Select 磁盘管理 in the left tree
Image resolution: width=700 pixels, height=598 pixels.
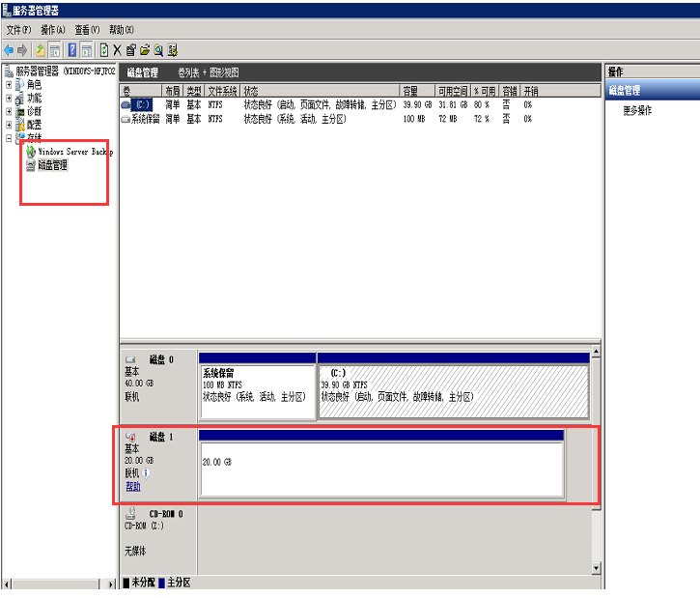point(52,165)
